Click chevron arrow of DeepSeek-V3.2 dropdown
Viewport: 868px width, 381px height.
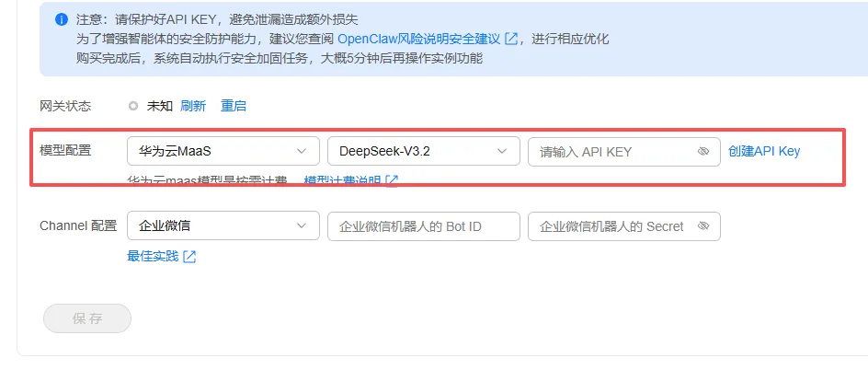tap(501, 151)
